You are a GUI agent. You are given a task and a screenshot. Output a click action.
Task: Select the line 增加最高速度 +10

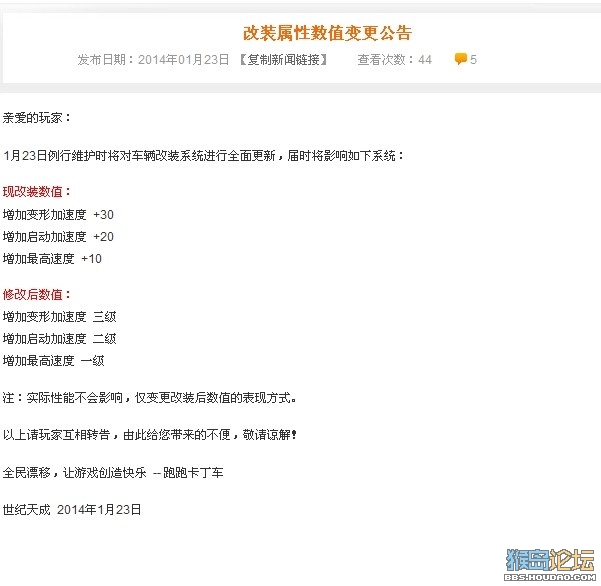52,259
